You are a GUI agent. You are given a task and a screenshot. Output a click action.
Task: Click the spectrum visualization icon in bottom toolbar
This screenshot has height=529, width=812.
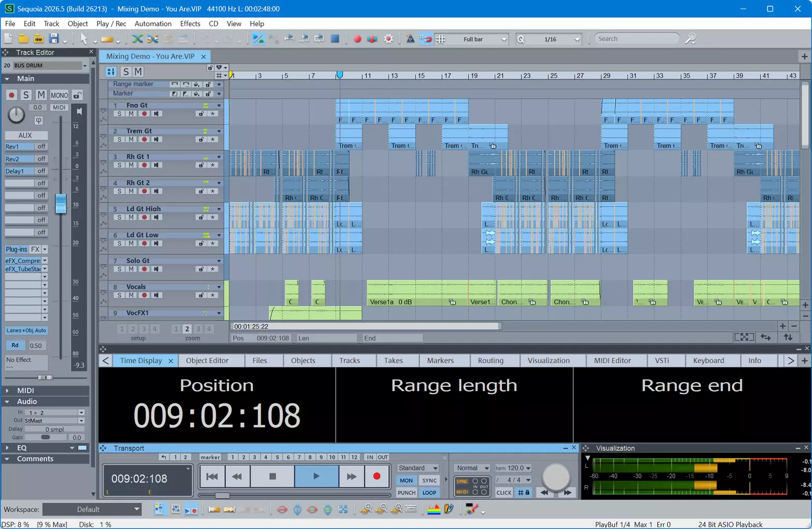coord(434,510)
